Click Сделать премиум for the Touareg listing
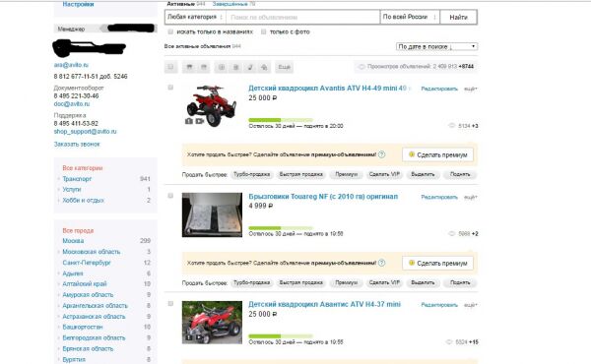 tap(438, 263)
